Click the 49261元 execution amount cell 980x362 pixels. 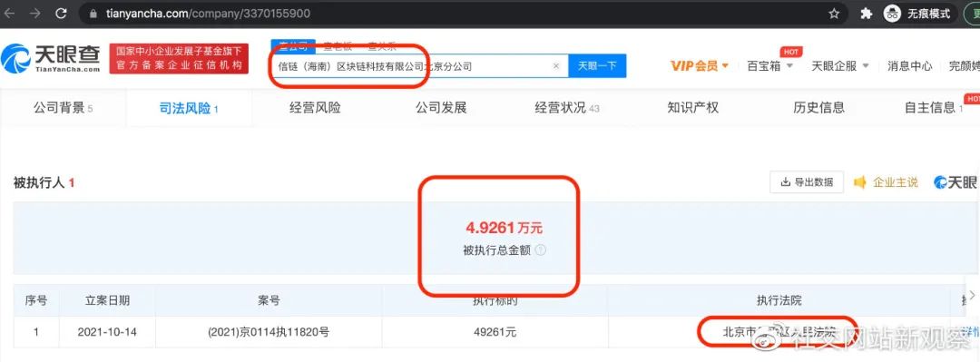click(x=495, y=332)
